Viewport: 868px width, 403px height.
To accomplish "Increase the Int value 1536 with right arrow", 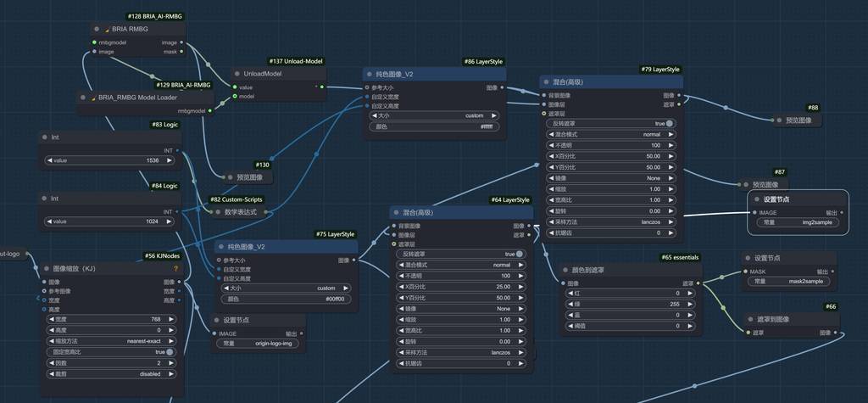I will pyautogui.click(x=175, y=160).
